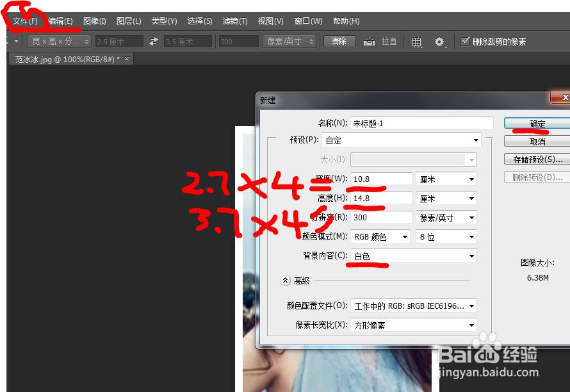The width and height of the screenshot is (570, 392).
Task: Click 清除 to clear crop dimension fields
Action: [x=339, y=41]
